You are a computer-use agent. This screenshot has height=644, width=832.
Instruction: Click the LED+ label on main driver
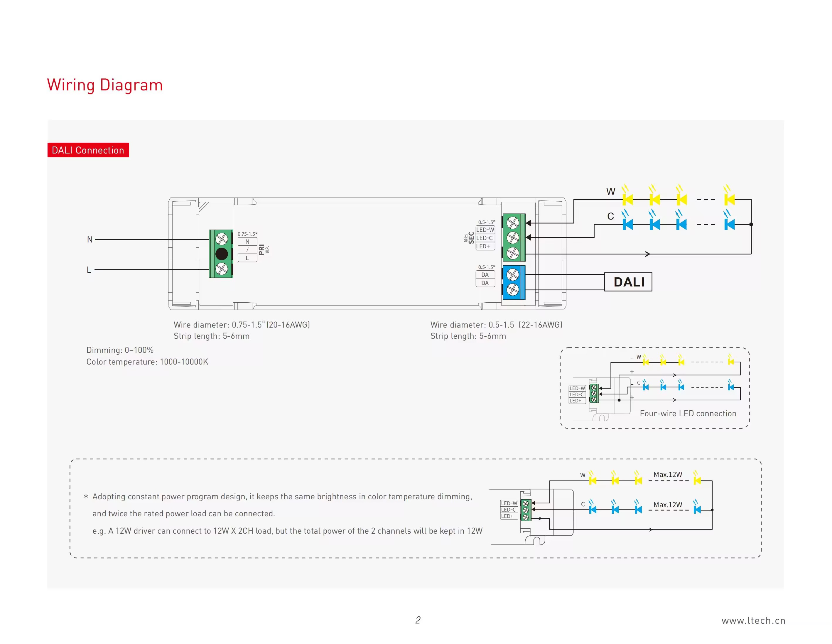(483, 246)
